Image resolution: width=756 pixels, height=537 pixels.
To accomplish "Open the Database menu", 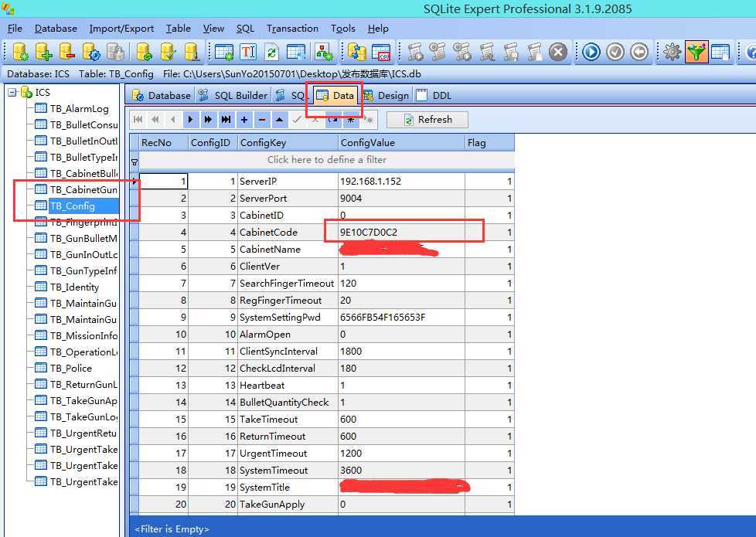I will (56, 29).
